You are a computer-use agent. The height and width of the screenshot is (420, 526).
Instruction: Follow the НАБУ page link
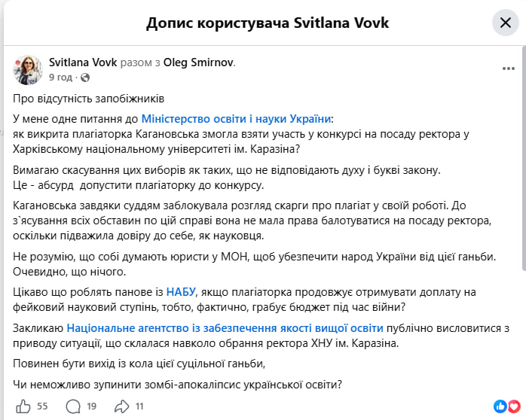coord(181,292)
